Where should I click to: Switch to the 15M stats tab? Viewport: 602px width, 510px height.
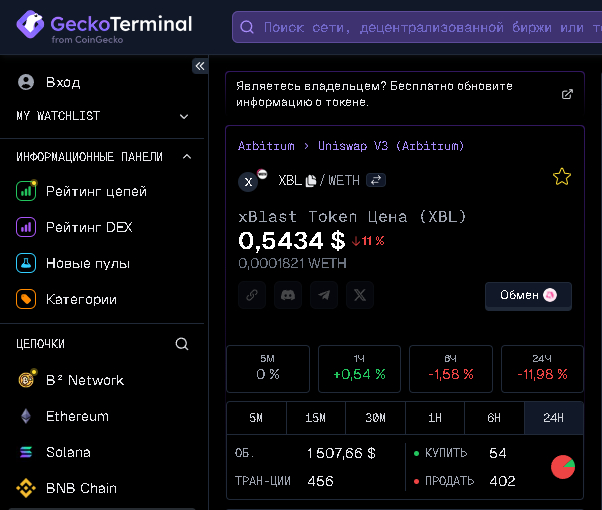point(316,418)
